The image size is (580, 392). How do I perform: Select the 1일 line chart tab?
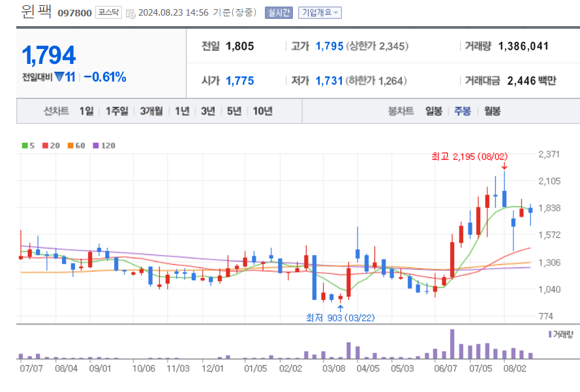pyautogui.click(x=87, y=111)
